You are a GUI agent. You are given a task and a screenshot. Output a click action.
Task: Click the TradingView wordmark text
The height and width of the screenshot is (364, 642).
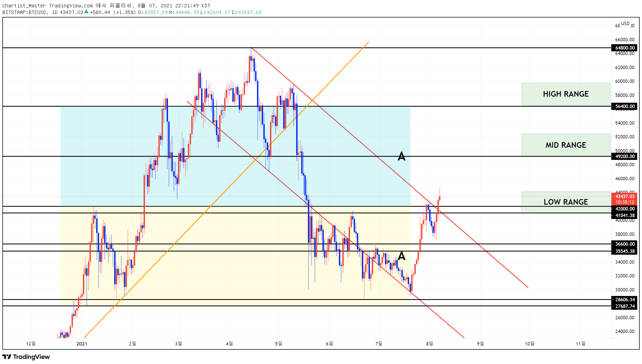(x=32, y=357)
